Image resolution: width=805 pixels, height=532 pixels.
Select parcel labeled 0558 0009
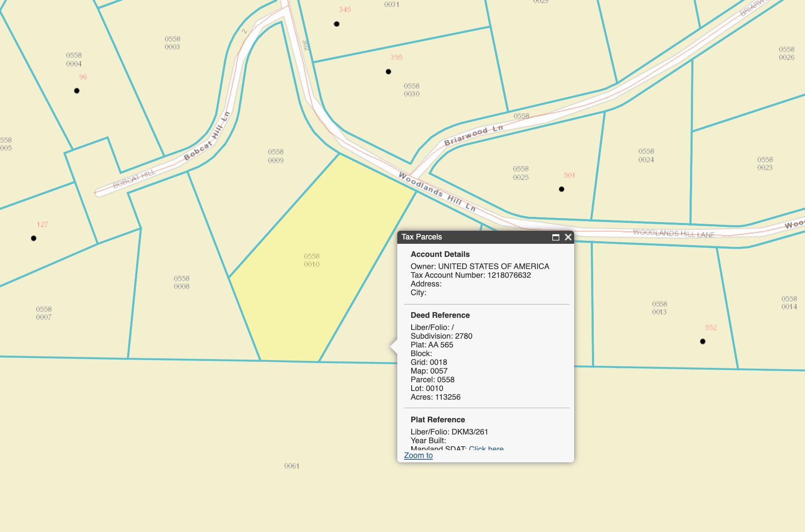[x=276, y=156]
